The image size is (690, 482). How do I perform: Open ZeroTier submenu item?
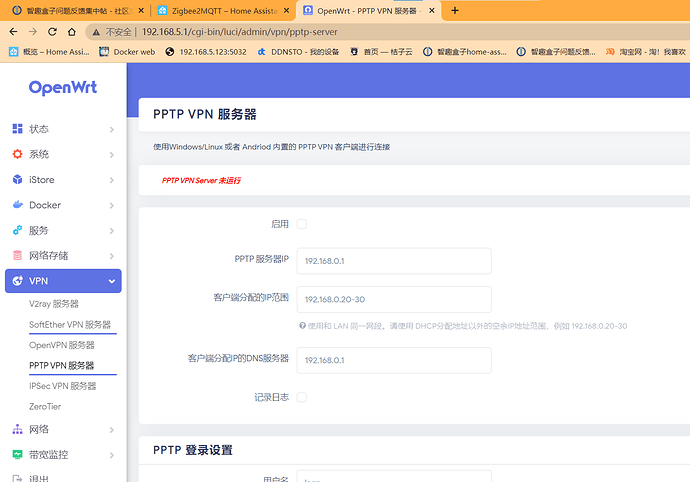point(45,406)
